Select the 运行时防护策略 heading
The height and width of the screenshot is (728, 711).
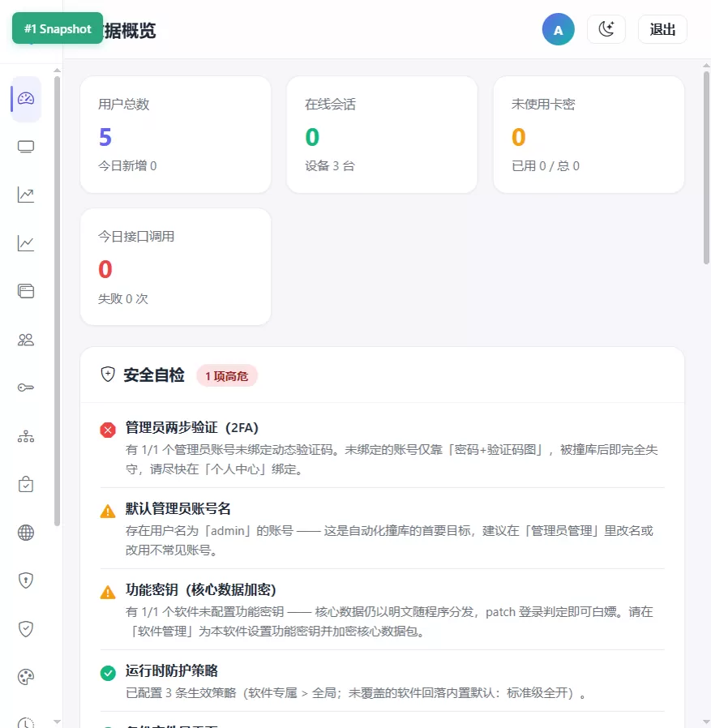coord(171,670)
